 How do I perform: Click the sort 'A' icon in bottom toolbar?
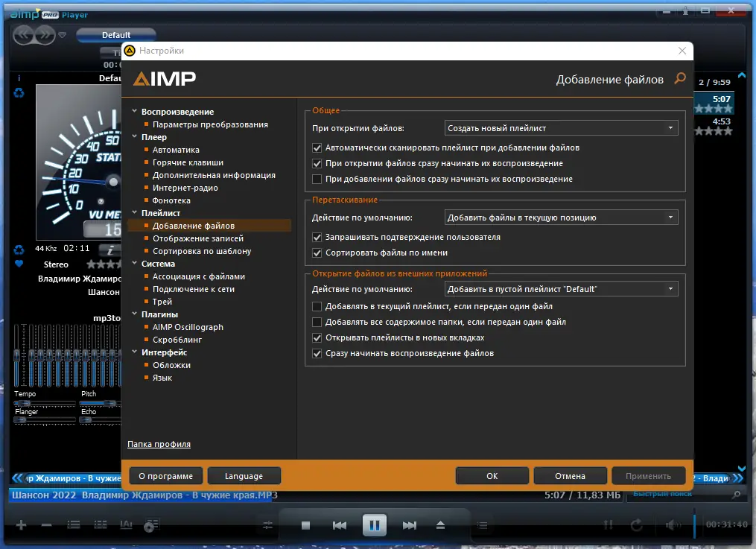coord(126,525)
